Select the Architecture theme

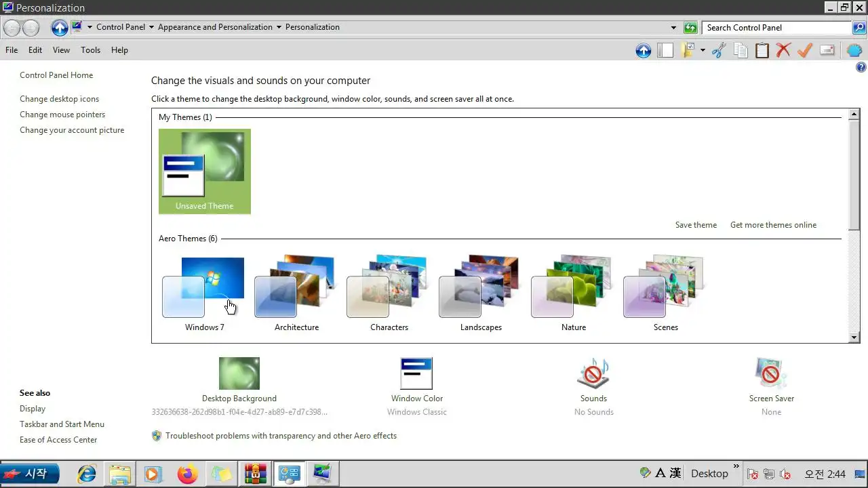296,293
